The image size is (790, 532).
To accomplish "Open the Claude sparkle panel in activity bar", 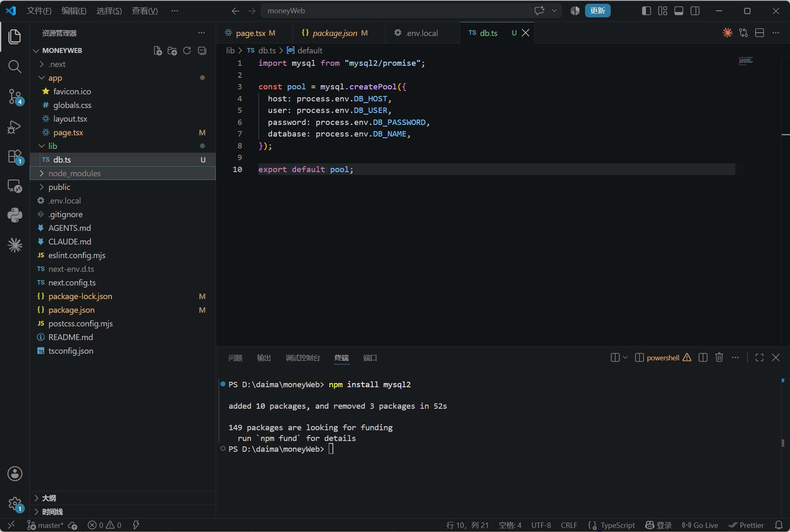I will point(15,245).
